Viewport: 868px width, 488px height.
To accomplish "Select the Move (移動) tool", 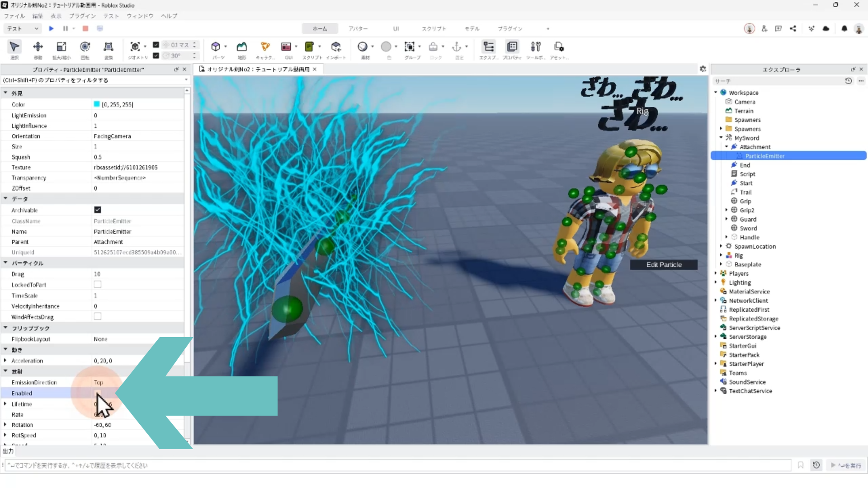I will pyautogui.click(x=38, y=47).
